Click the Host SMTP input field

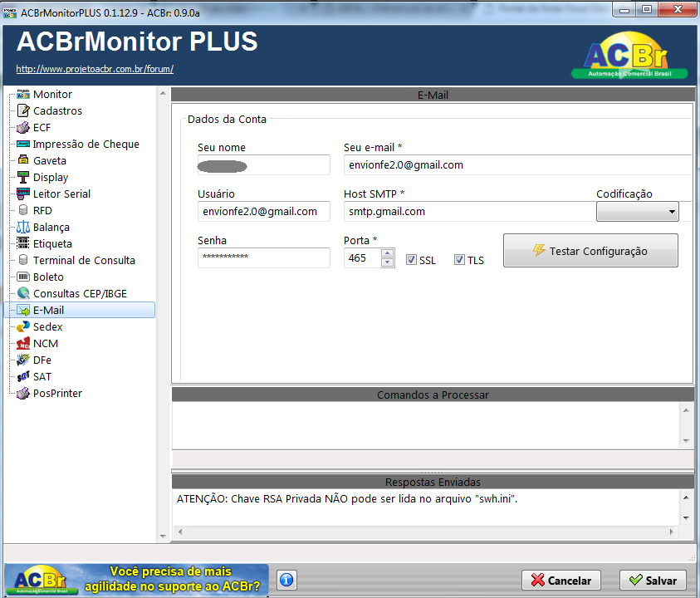point(470,212)
